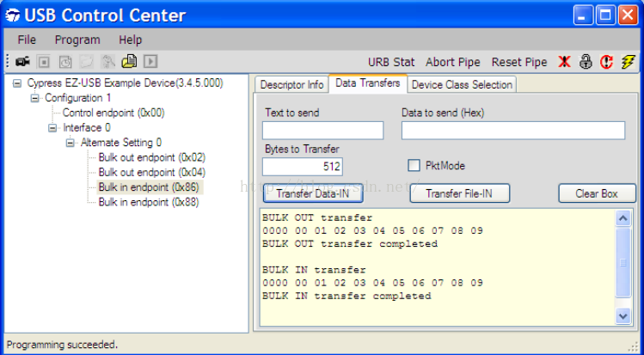Collapse the Interface 0 tree node

pos(52,127)
